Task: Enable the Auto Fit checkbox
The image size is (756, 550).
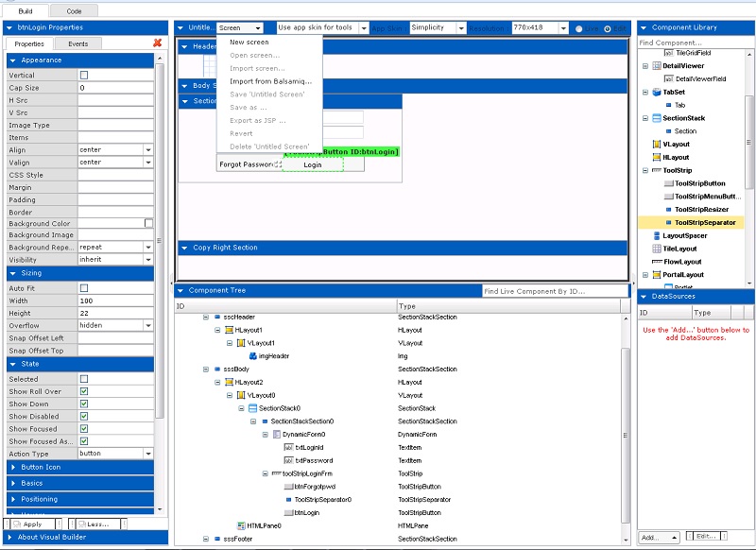Action: point(84,288)
